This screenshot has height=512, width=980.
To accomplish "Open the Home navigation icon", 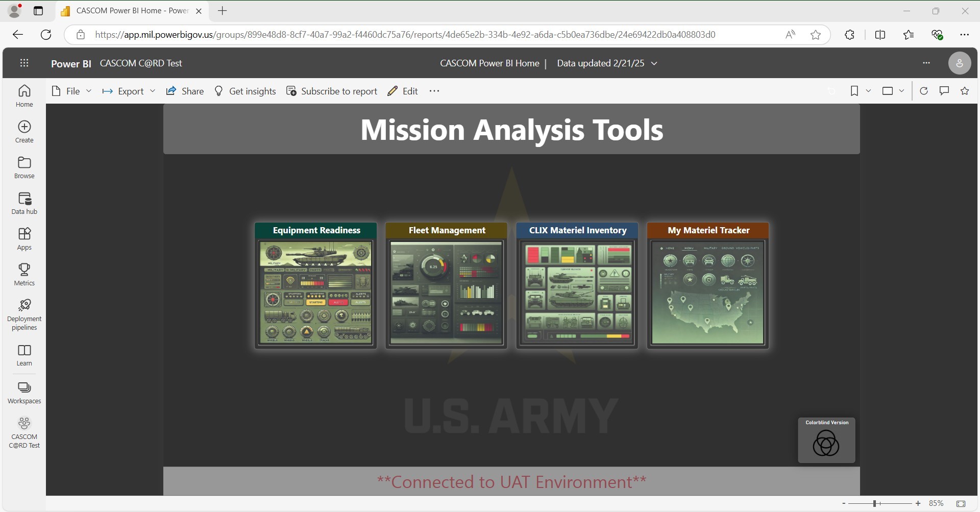I will point(24,96).
